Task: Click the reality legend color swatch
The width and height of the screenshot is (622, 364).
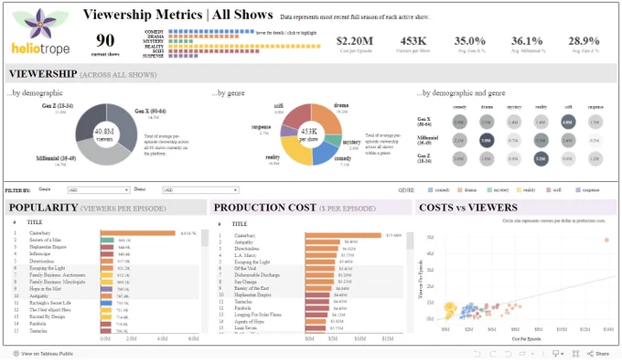Action: click(x=519, y=190)
